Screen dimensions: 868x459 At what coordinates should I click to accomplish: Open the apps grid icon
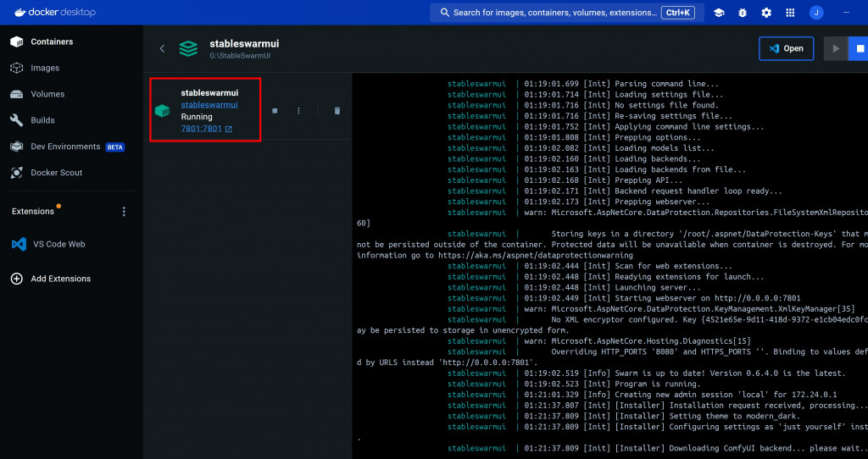coord(790,12)
